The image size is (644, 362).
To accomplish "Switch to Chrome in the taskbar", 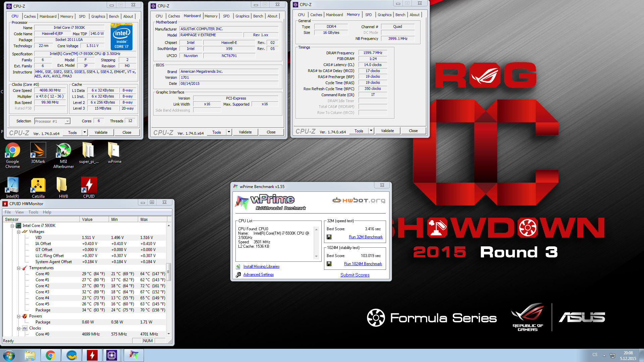I will pyautogui.click(x=51, y=355).
